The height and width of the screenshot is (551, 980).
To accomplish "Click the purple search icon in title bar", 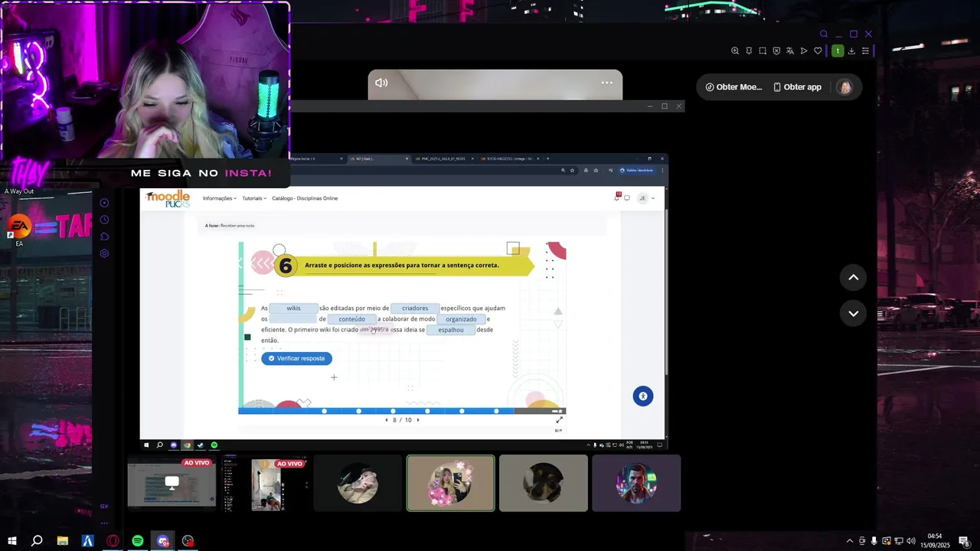I will (824, 34).
